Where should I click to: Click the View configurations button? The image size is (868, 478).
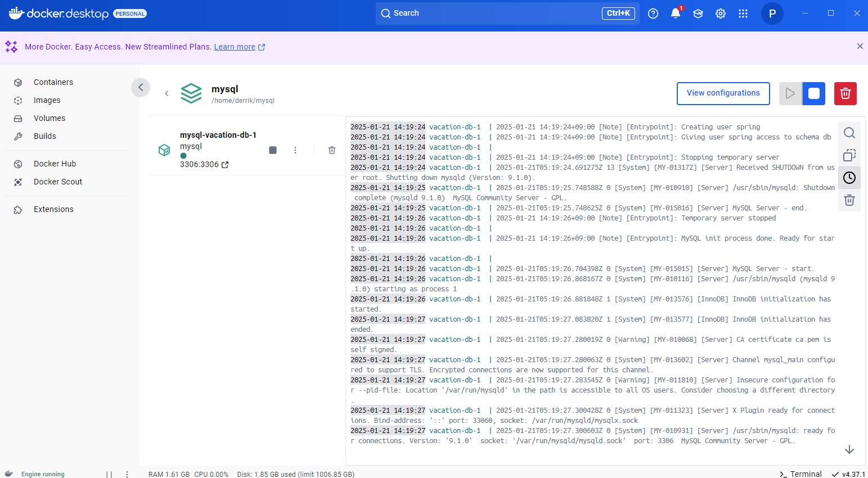click(723, 93)
